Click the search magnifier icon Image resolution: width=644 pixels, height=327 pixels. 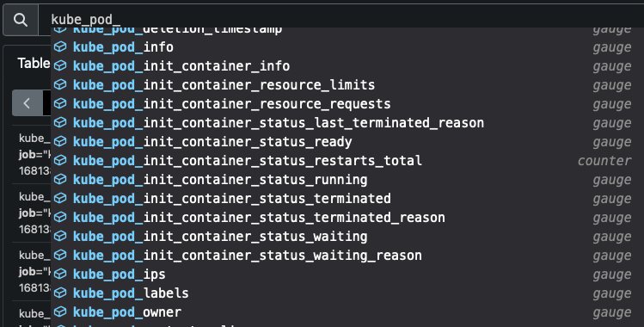[21, 19]
